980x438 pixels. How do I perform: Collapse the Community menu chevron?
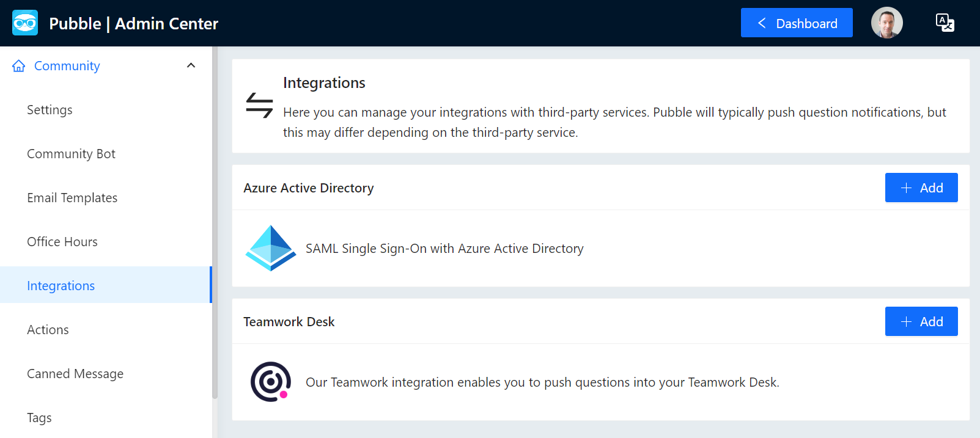[191, 65]
